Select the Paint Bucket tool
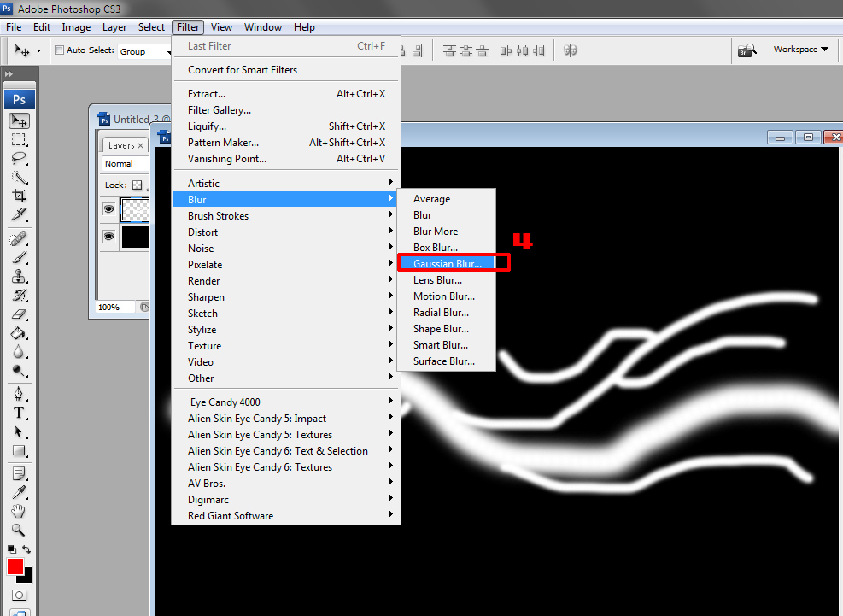Screen dimensions: 843x616 [19, 333]
